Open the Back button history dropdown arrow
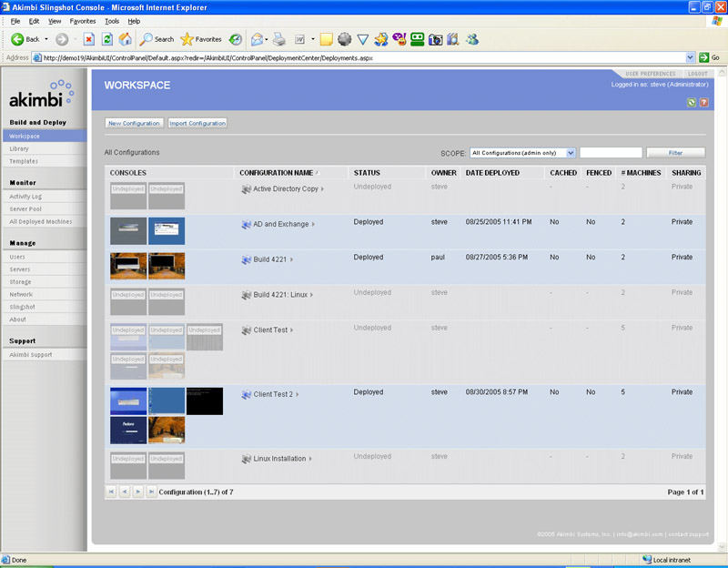This screenshot has width=728, height=568. (x=46, y=39)
